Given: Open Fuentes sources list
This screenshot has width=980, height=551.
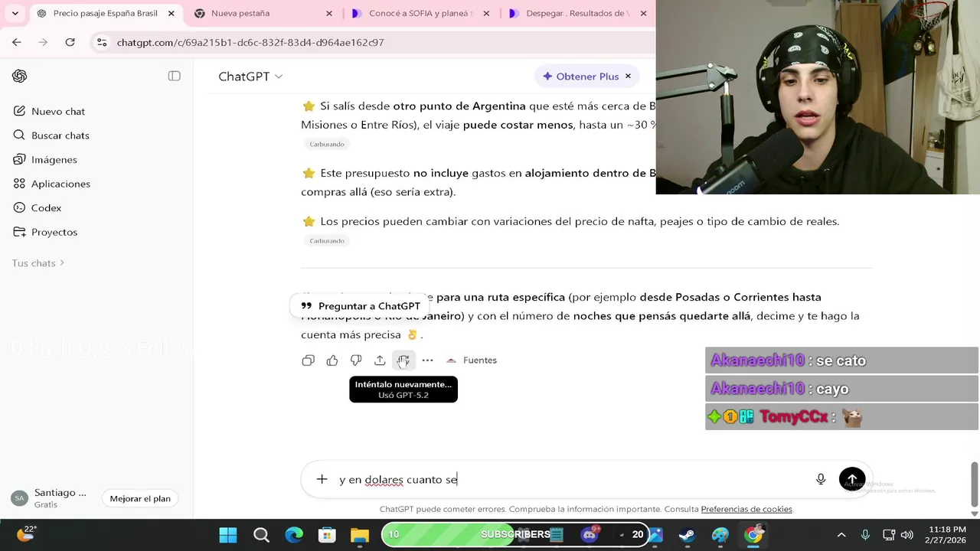Looking at the screenshot, I should 472,360.
